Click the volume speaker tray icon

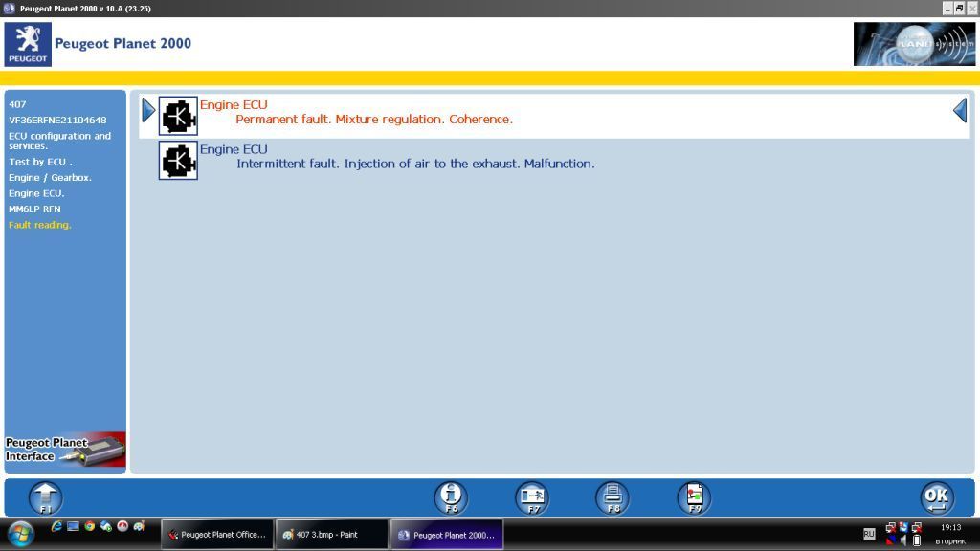[903, 540]
